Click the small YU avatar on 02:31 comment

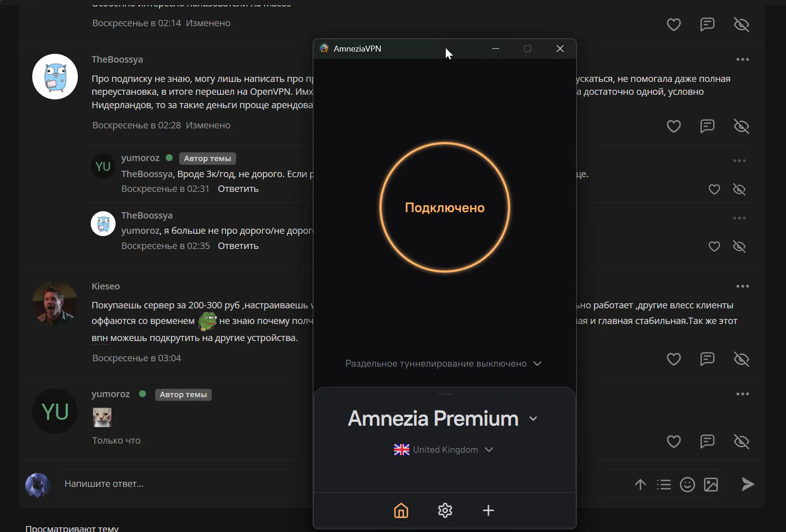point(103,166)
